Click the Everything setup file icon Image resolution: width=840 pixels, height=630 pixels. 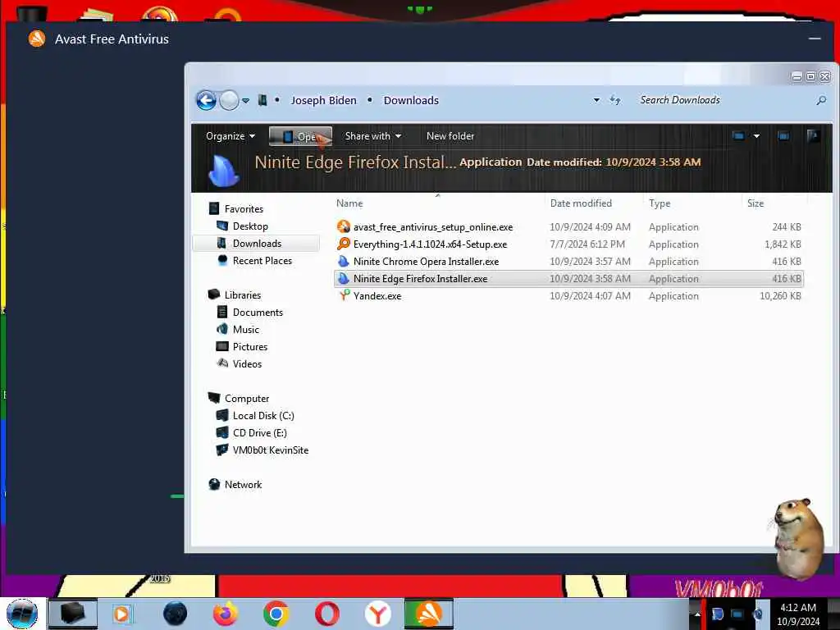tap(344, 244)
